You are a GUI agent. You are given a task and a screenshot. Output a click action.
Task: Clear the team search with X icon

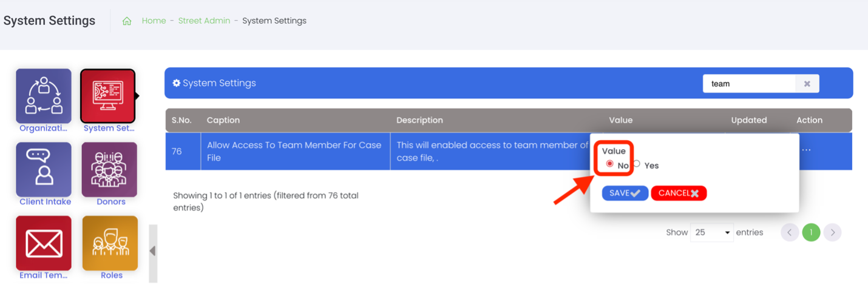(807, 84)
